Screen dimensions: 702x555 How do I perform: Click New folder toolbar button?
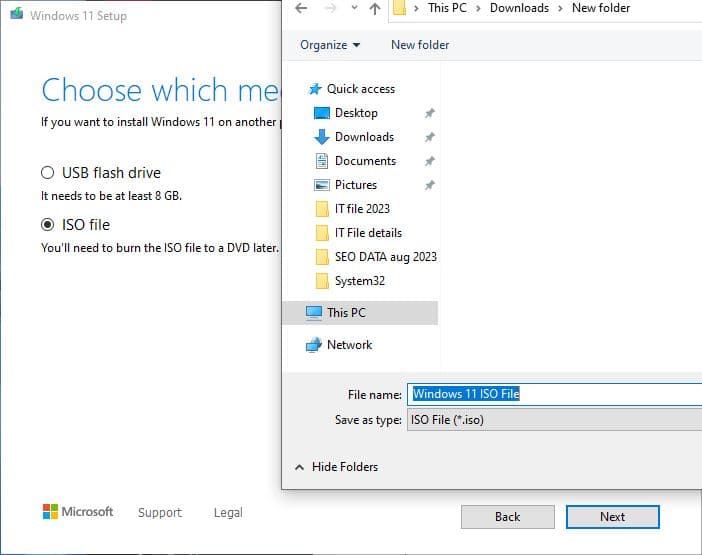[x=420, y=45]
